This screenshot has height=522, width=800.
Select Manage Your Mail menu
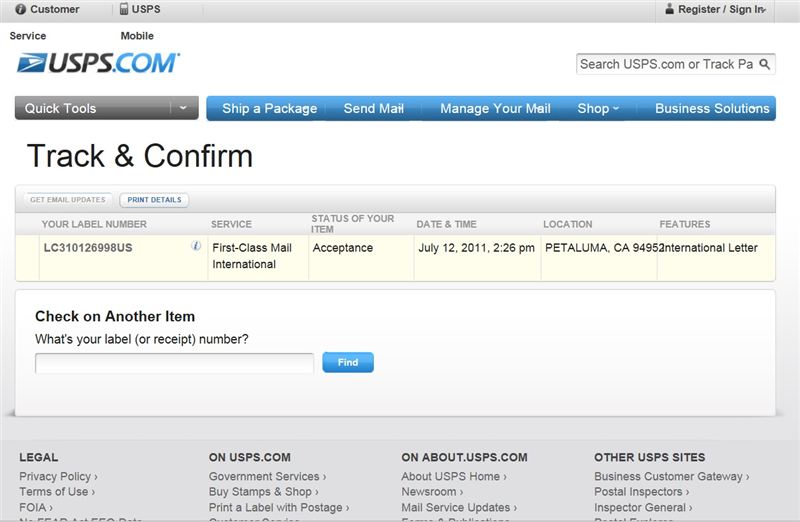(495, 108)
